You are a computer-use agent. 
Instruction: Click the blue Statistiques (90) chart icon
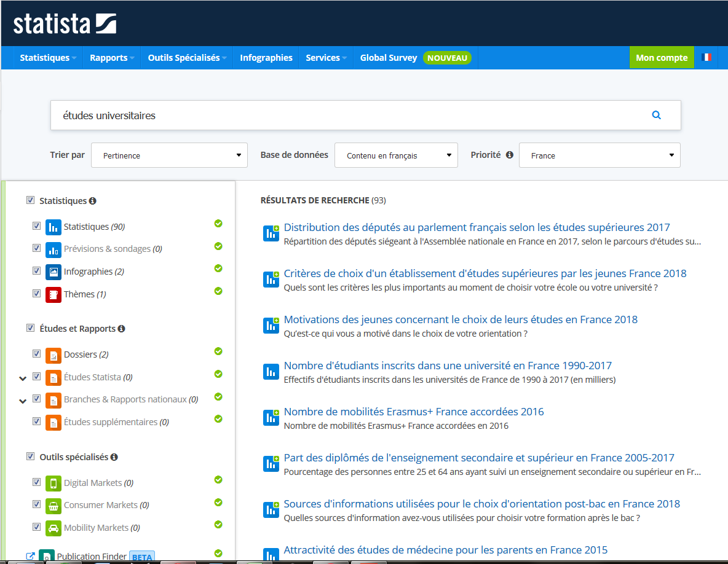(53, 227)
